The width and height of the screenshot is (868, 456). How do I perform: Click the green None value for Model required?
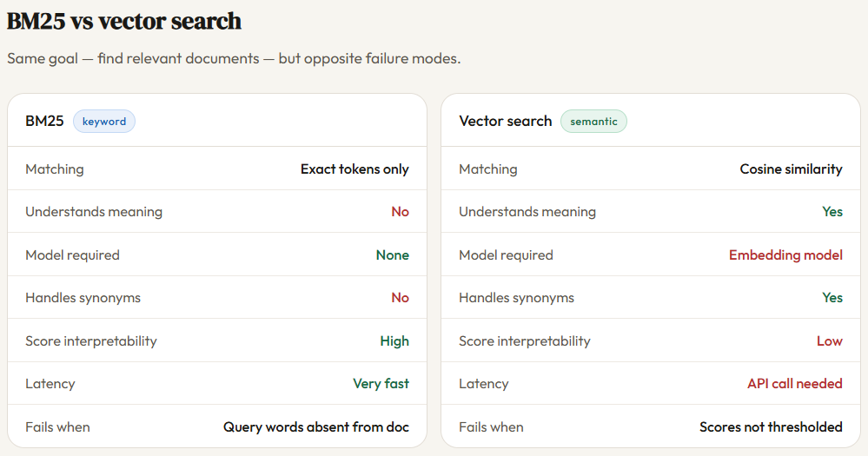[392, 255]
